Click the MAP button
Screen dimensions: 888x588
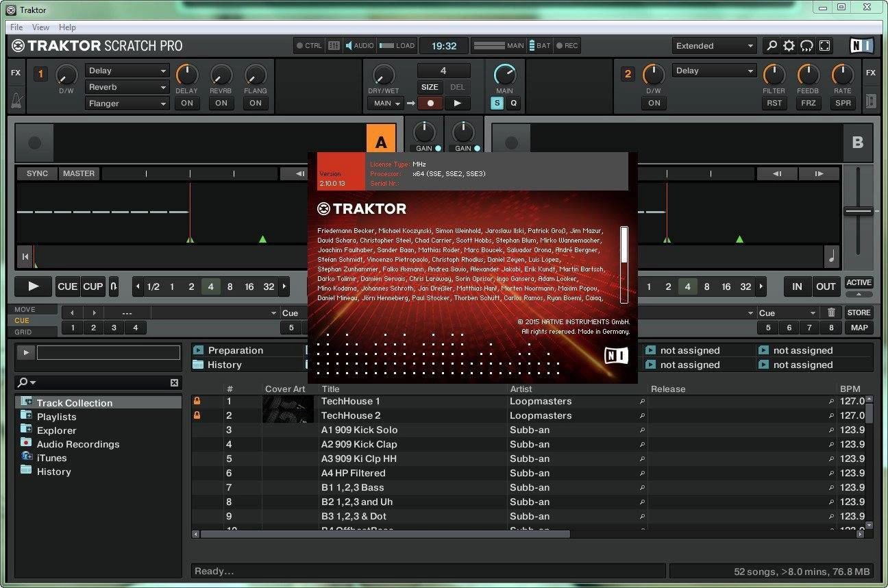pyautogui.click(x=859, y=328)
